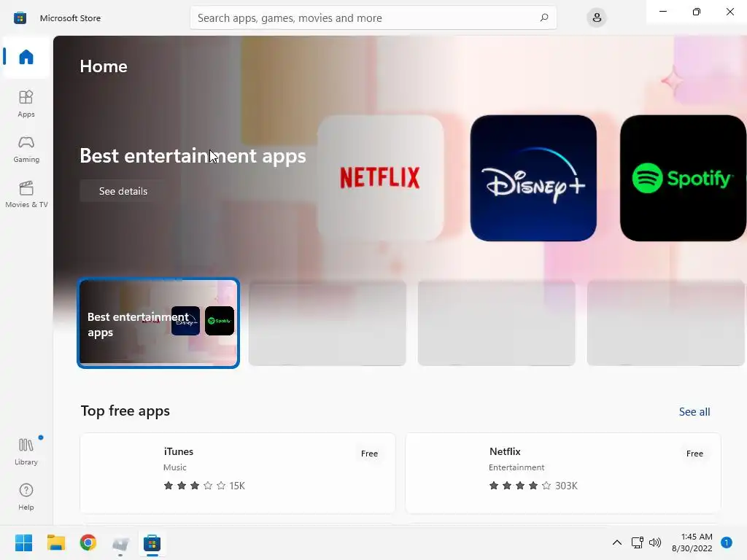Open the volume control tray icon
747x560 pixels.
click(x=655, y=542)
